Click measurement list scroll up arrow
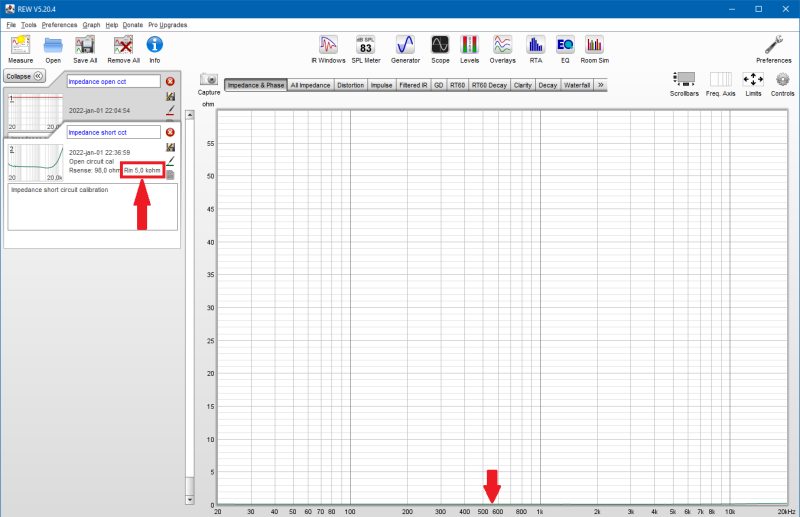Image resolution: width=800 pixels, height=517 pixels. click(x=189, y=115)
